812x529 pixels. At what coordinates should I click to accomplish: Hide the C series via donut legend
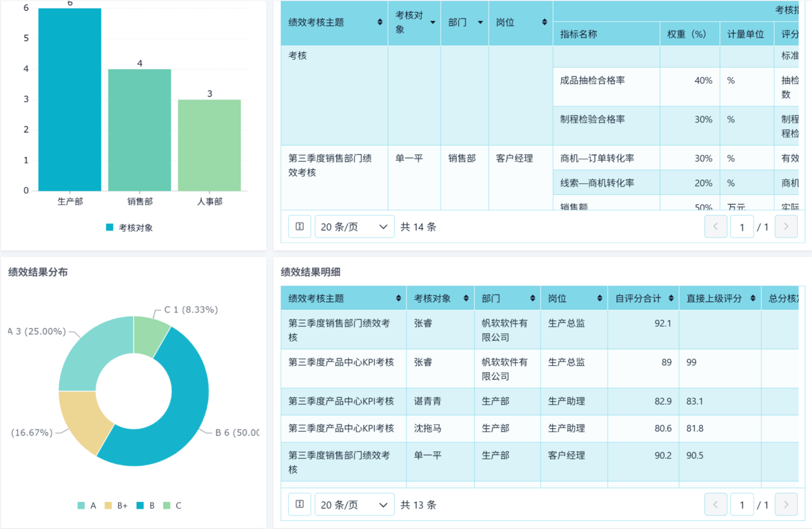(x=173, y=505)
